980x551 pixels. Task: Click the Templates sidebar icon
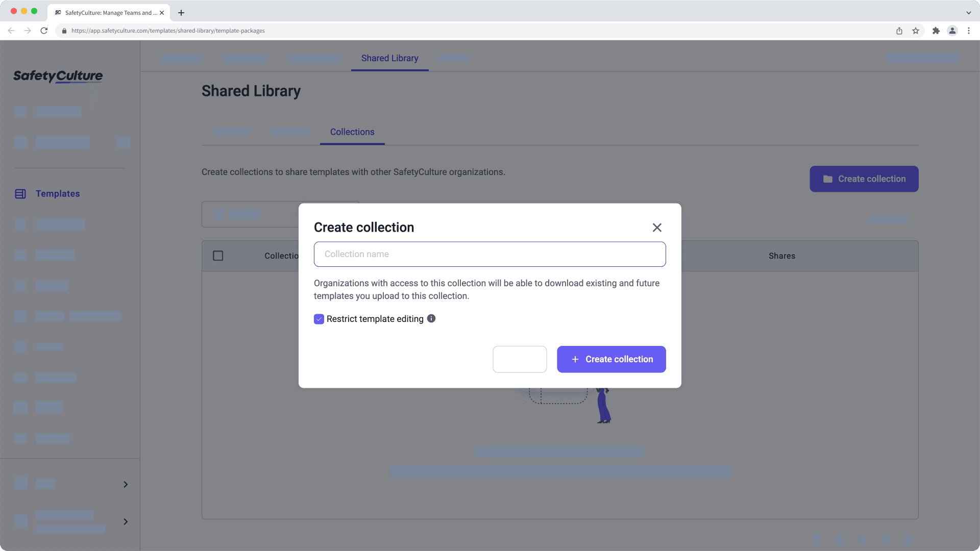20,194
